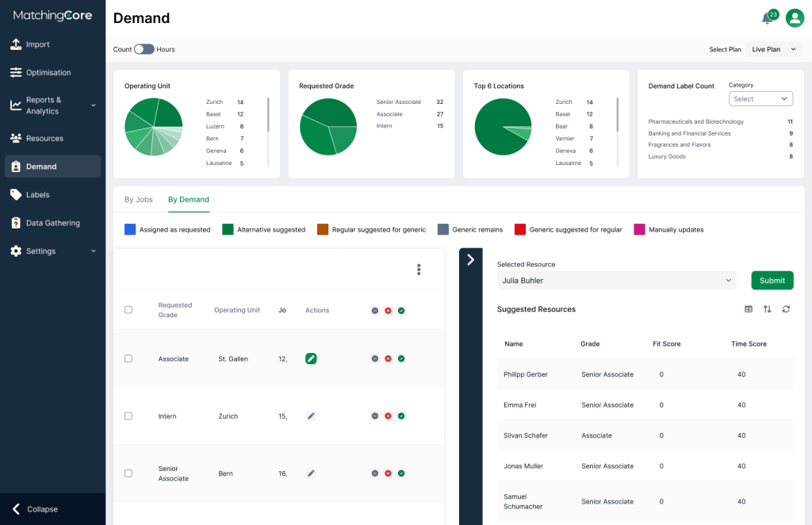Click the blue Assigned as requested swatch
This screenshot has height=525, width=812.
(x=130, y=229)
